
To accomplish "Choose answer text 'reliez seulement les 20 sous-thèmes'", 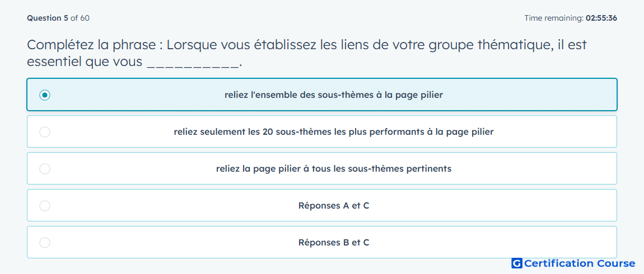I will point(334,132).
